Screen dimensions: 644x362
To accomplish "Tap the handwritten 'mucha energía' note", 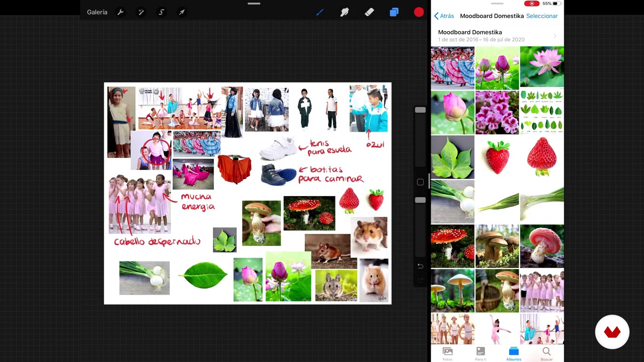I will [198, 202].
